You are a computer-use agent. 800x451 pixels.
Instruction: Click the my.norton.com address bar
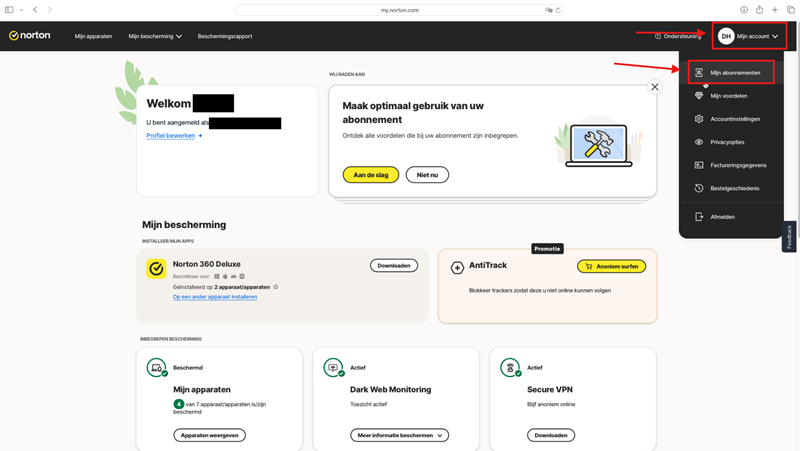coord(399,10)
